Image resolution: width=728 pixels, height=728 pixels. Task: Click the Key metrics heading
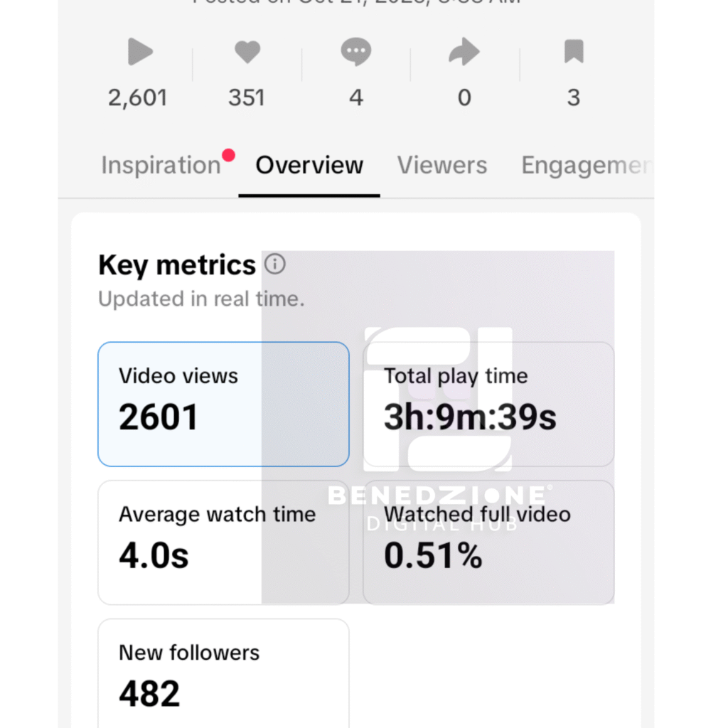point(177,265)
